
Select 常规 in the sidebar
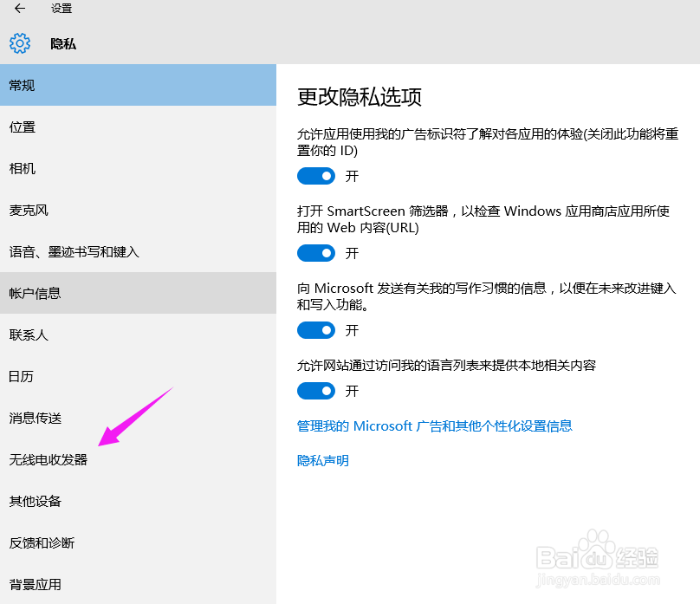coord(138,85)
